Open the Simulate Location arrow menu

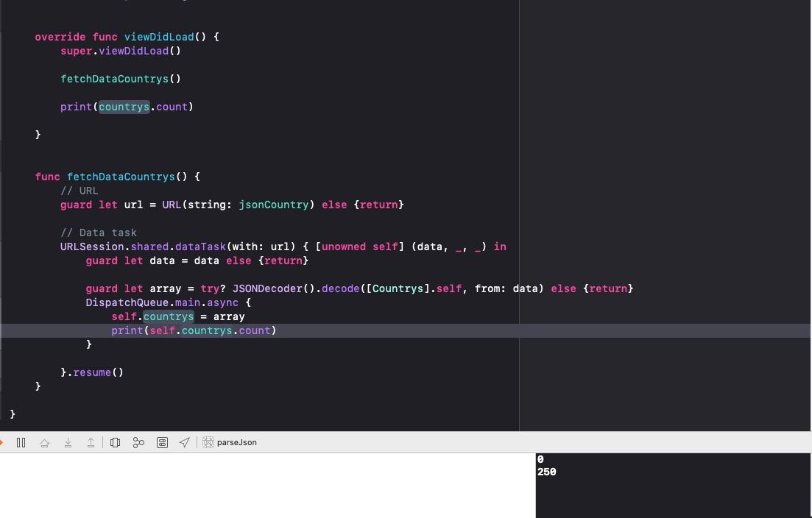(x=184, y=442)
